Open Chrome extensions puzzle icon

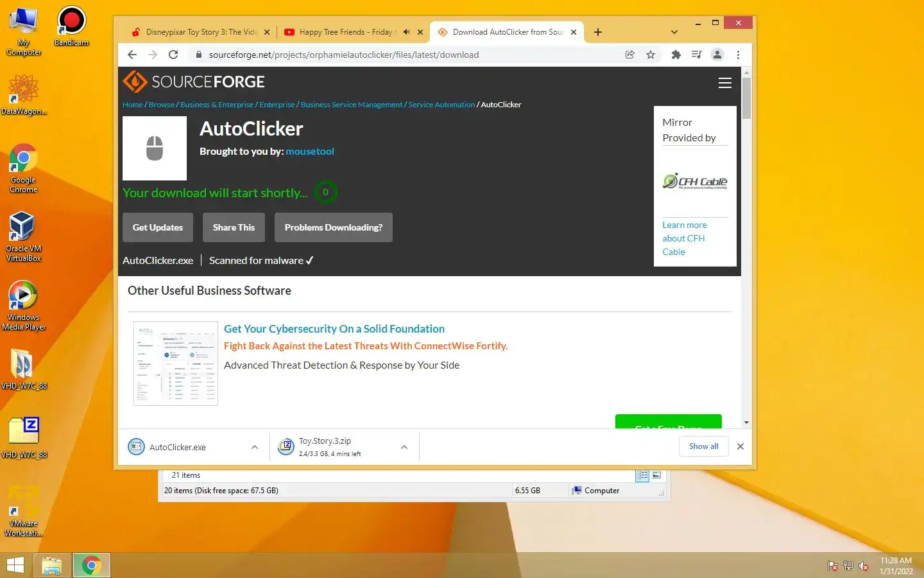pos(676,55)
